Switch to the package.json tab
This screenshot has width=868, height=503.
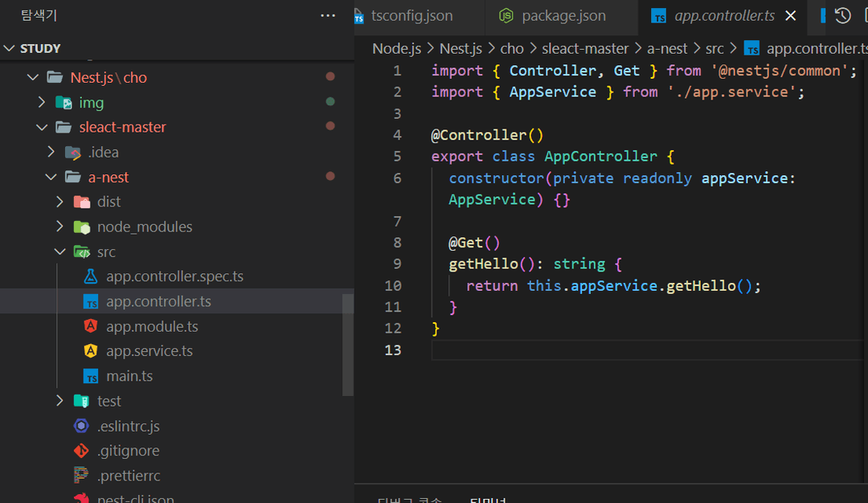562,16
